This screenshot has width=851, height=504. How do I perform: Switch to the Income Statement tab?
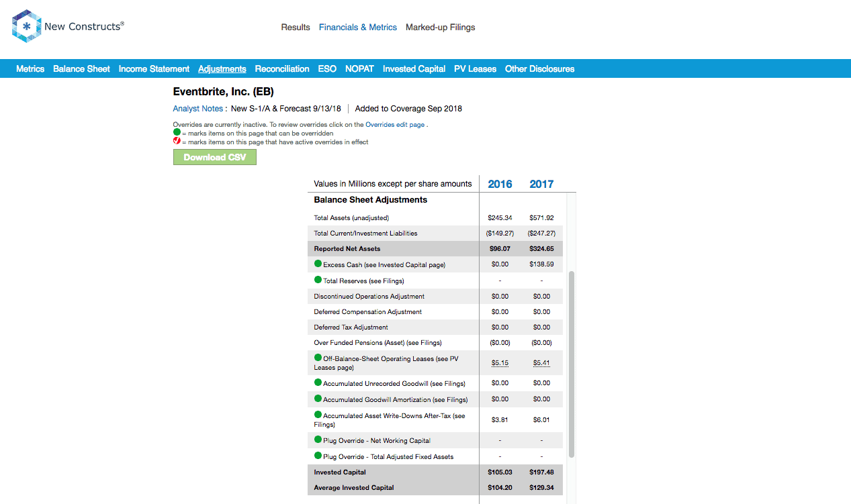pos(154,68)
